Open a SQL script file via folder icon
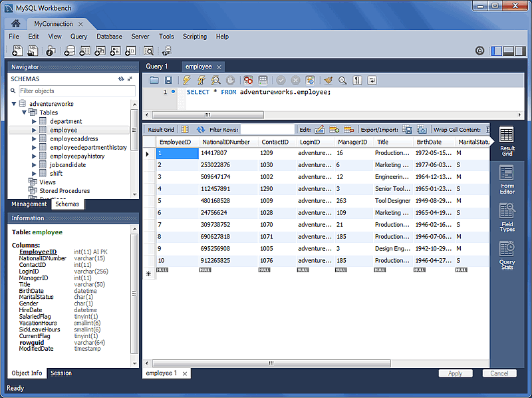 (154, 81)
